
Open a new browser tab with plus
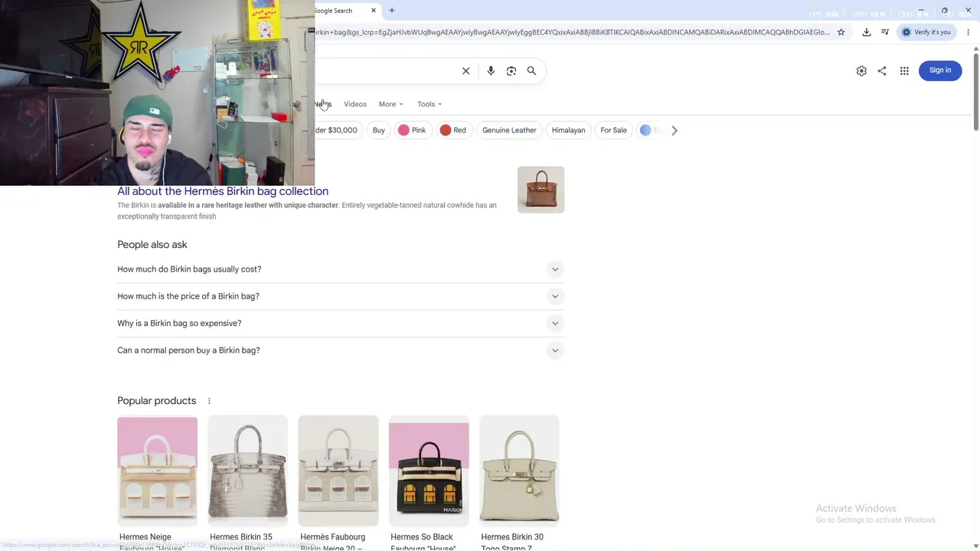coord(392,11)
